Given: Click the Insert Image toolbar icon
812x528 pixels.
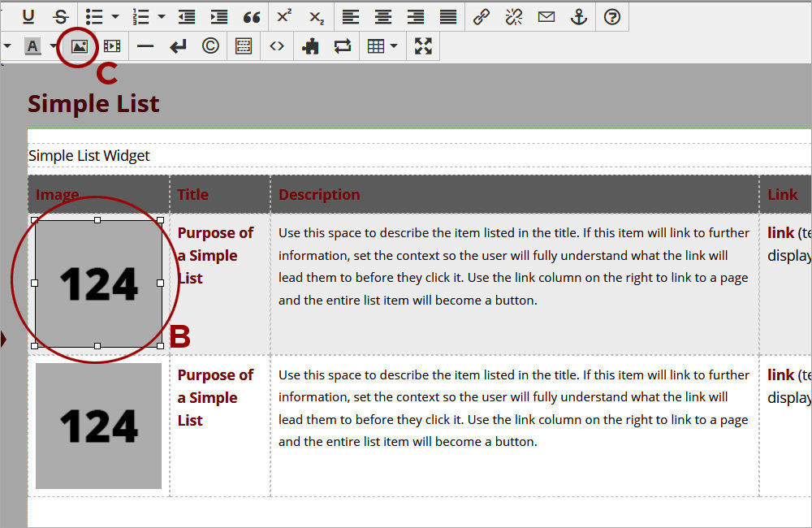Looking at the screenshot, I should pos(79,46).
